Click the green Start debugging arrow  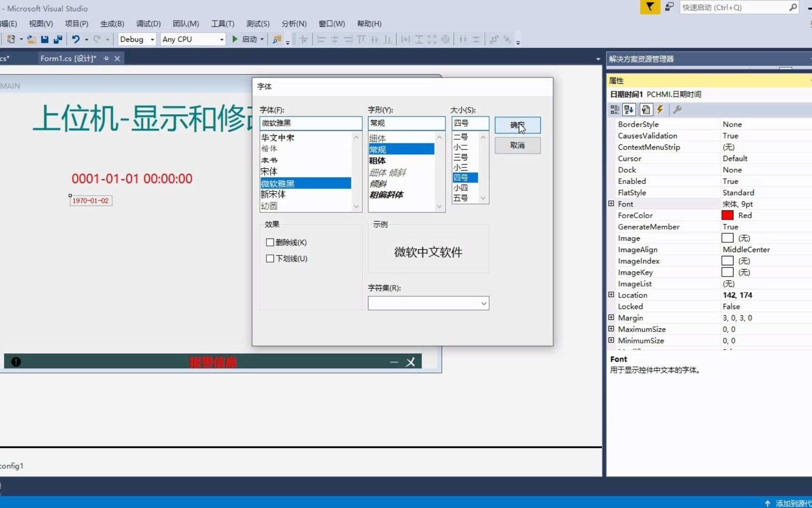point(235,40)
